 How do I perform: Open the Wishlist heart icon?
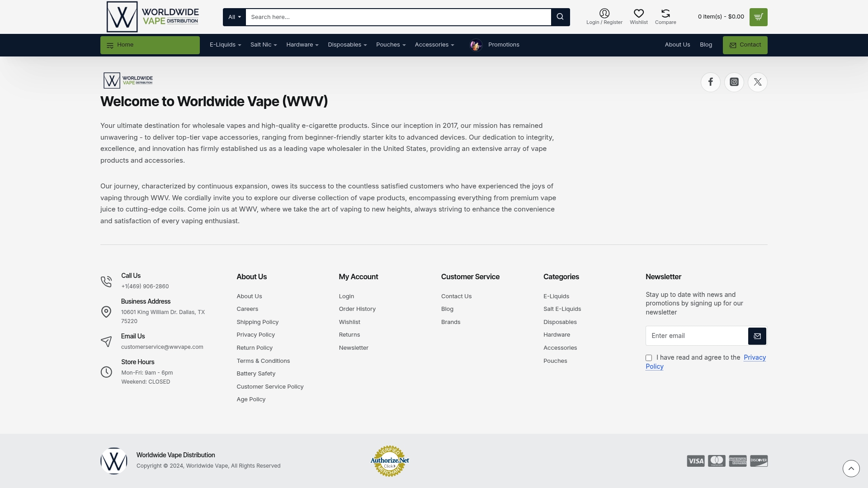click(639, 14)
